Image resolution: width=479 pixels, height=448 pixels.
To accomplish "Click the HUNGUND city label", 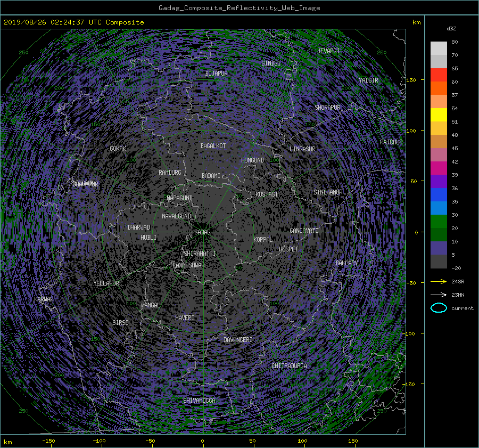I will [252, 160].
